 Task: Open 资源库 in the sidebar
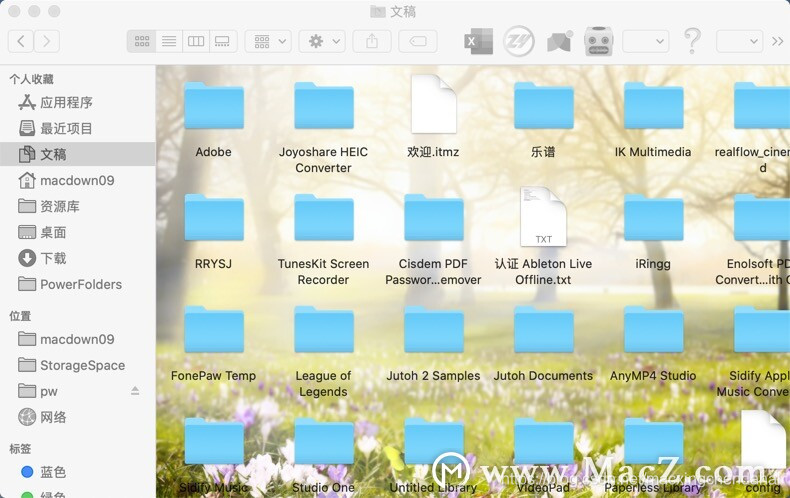tap(78, 206)
